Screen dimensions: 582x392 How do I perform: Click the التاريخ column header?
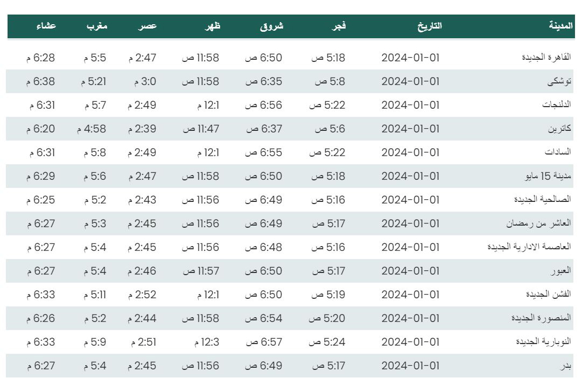[430, 26]
